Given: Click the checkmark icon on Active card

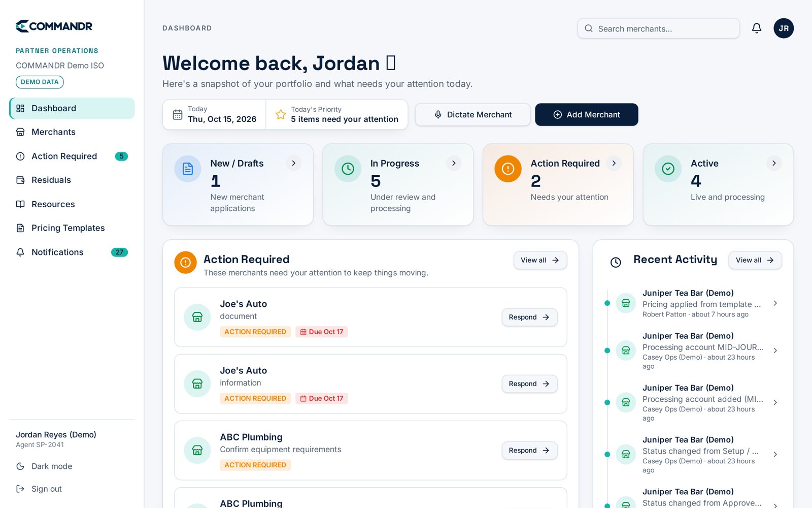Looking at the screenshot, I should (x=668, y=169).
